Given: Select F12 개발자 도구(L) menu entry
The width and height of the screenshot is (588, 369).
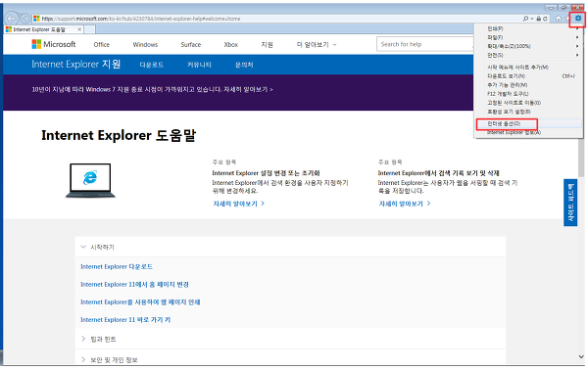Looking at the screenshot, I should click(528, 94).
